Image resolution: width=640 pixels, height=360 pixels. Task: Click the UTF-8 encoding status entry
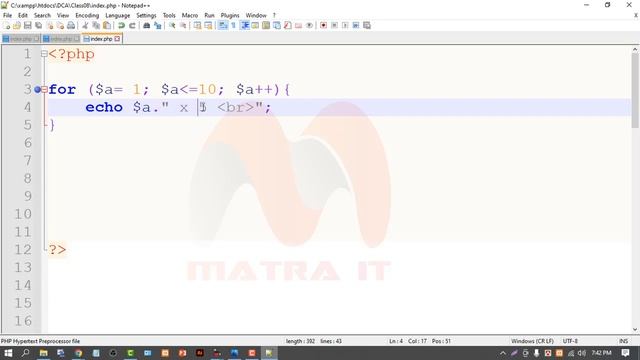570,341
